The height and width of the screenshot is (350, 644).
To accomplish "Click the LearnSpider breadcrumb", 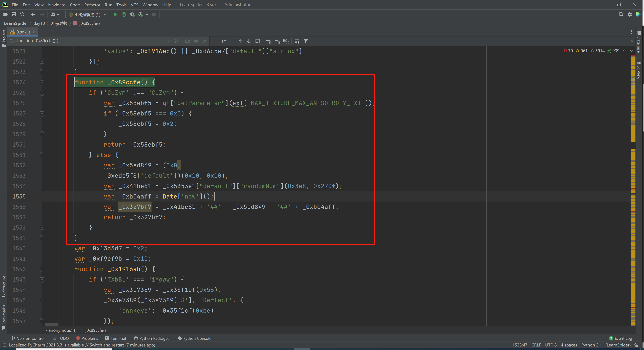I will click(16, 23).
